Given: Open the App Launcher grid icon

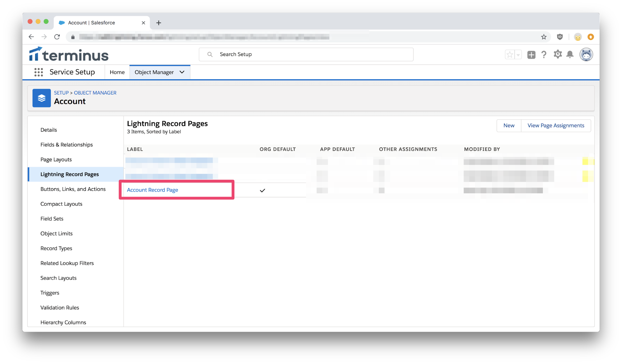Looking at the screenshot, I should coord(39,72).
